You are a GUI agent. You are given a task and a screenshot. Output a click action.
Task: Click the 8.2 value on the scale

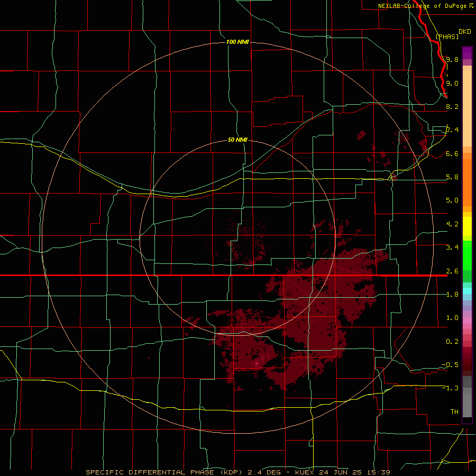tap(452, 106)
